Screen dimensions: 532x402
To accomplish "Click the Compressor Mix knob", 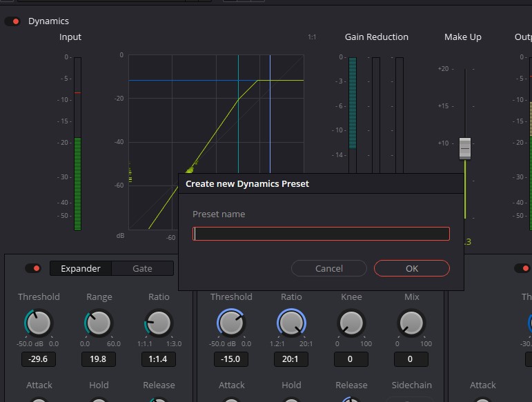I will pos(411,323).
